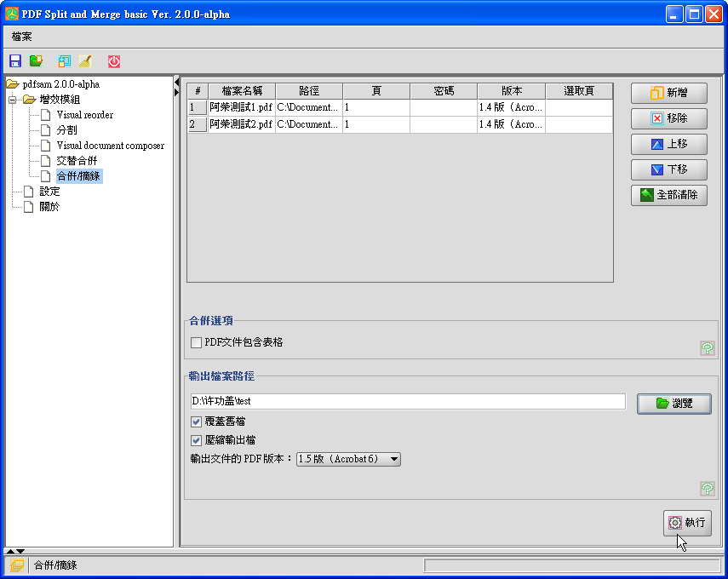
Task: Click the 執行 run button
Action: pyautogui.click(x=687, y=523)
